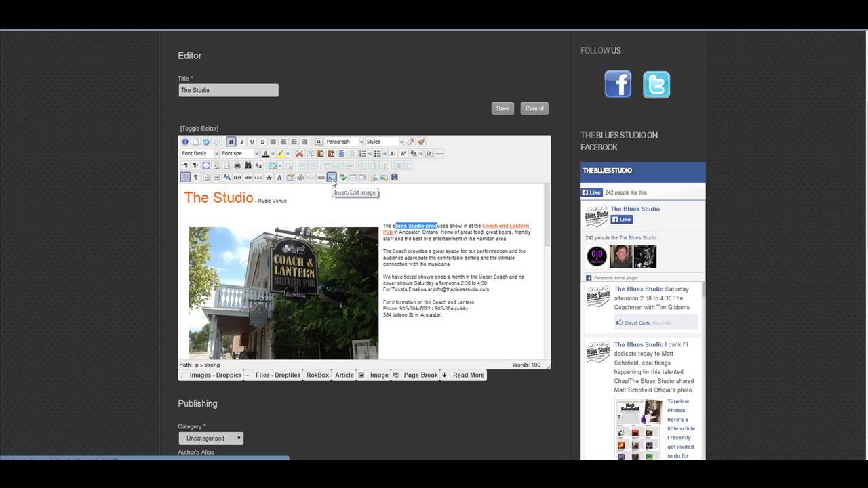Toggle Bold formatting
868x488 pixels.
[x=231, y=142]
